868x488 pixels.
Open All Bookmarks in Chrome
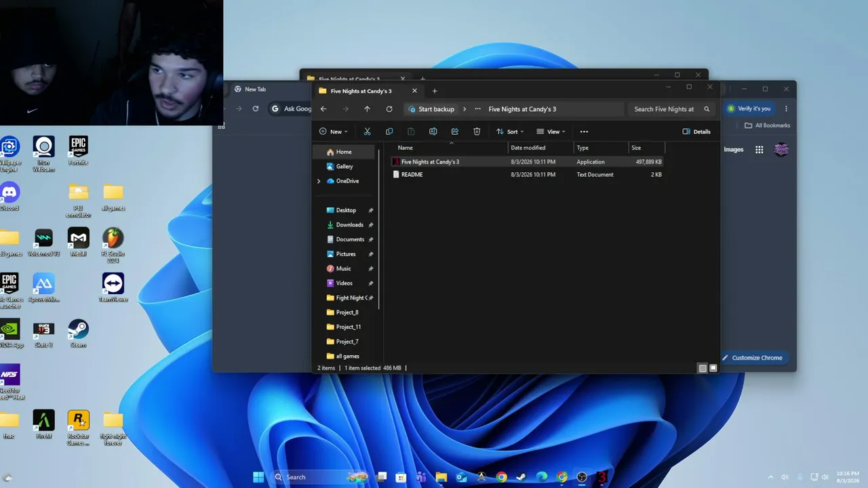pyautogui.click(x=767, y=125)
